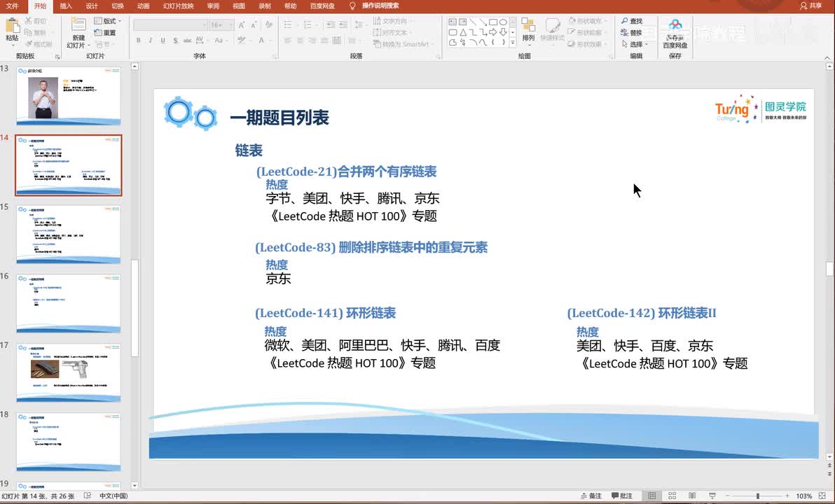Click the New Slide (新建幻灯片) icon

78,25
